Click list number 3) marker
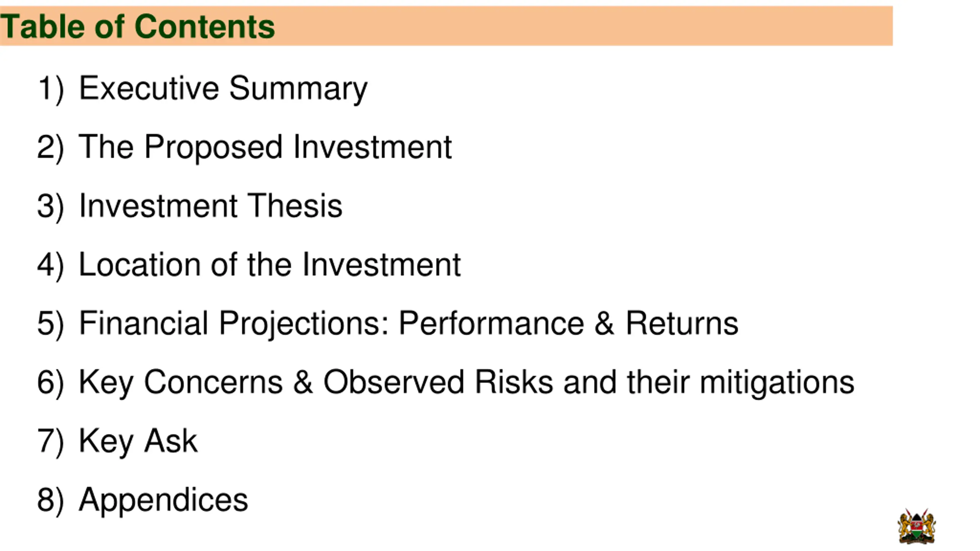This screenshot has width=980, height=551. click(x=51, y=207)
